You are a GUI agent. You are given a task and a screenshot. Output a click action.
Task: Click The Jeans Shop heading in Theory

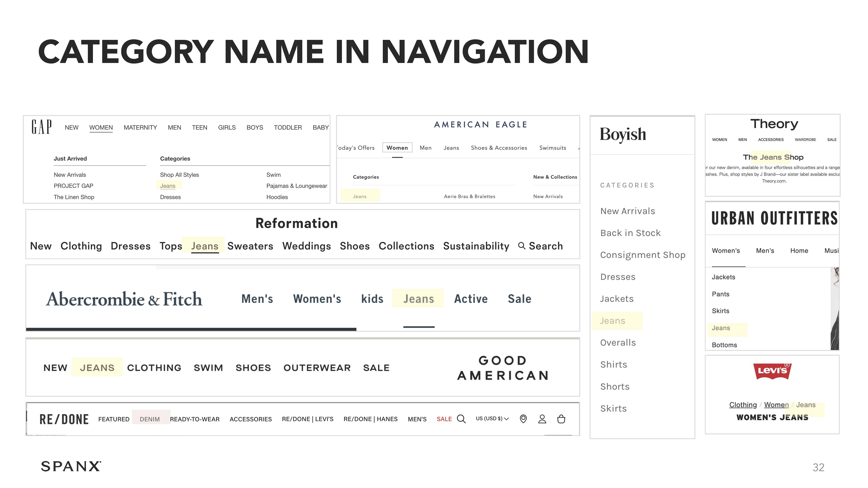point(773,157)
